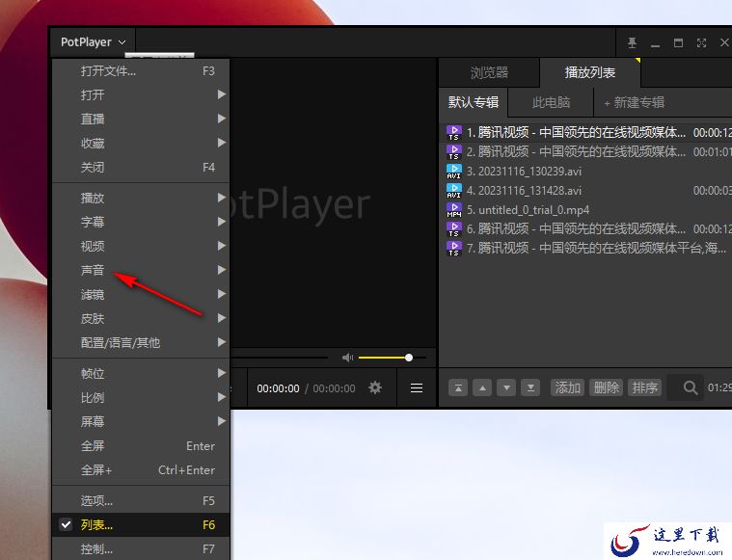Select playlist item 1 腾讯视频
The image size is (732, 560).
click(x=585, y=133)
